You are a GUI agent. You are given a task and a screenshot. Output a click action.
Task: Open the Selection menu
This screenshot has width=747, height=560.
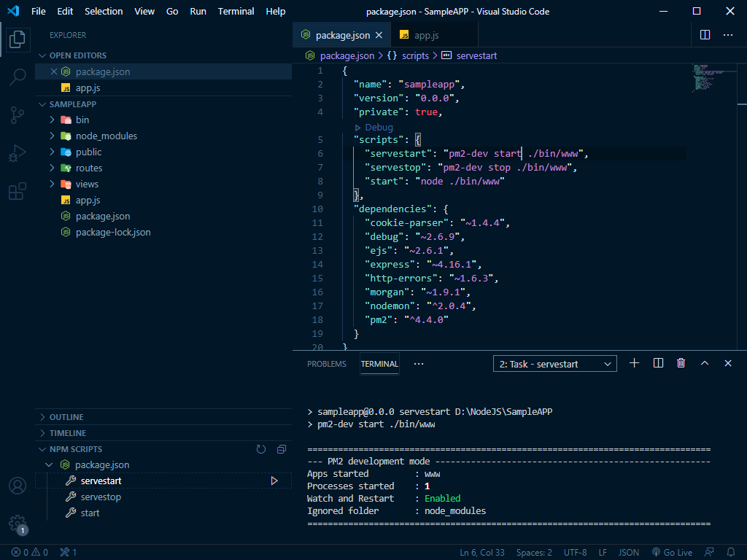click(x=104, y=11)
